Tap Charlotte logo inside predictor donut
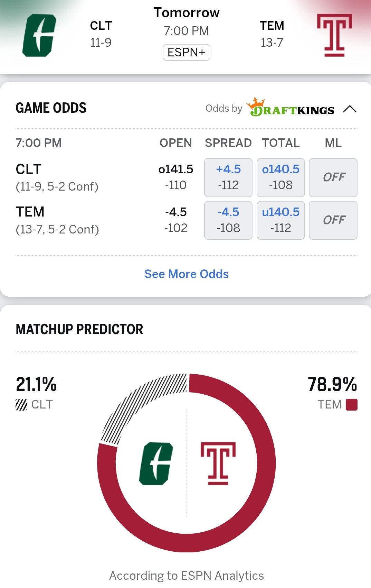Image resolution: width=371 pixels, height=588 pixels. (156, 463)
